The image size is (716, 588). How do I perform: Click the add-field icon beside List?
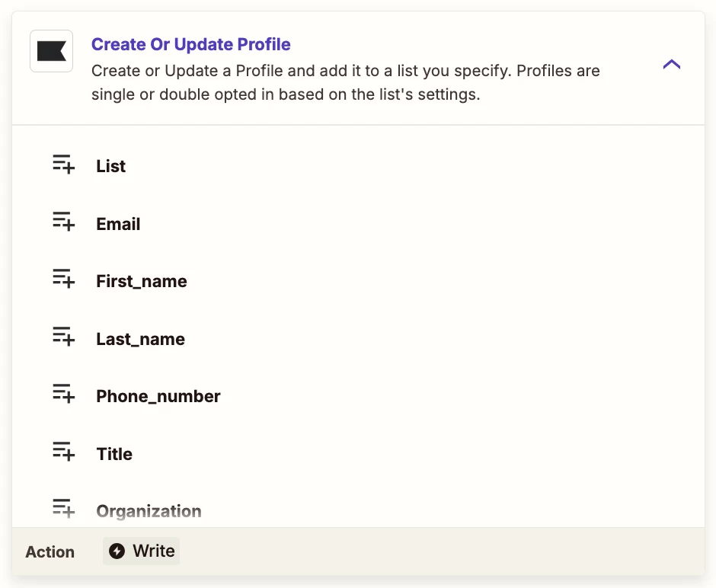click(x=63, y=165)
